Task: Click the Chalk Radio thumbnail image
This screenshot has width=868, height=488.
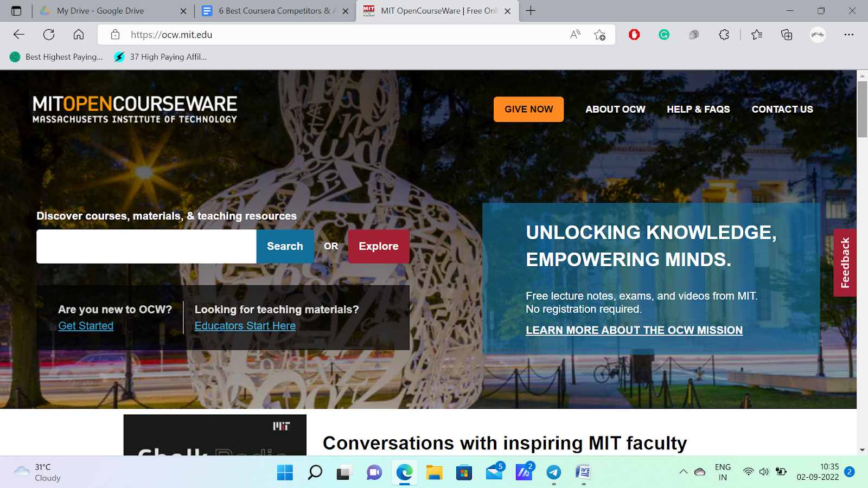Action: point(215,435)
